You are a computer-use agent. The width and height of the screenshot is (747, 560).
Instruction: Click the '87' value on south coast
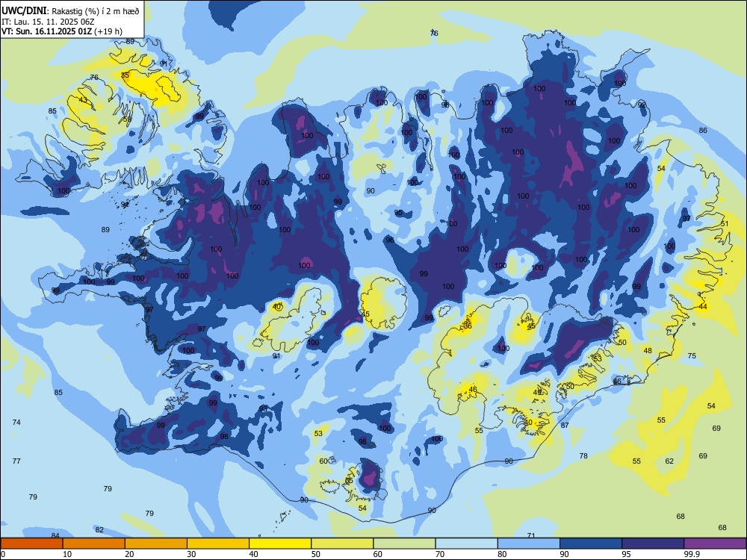tap(565, 426)
